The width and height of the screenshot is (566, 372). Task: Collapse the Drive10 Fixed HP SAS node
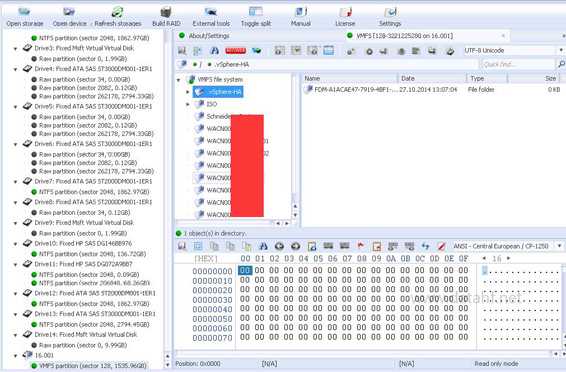(x=15, y=244)
